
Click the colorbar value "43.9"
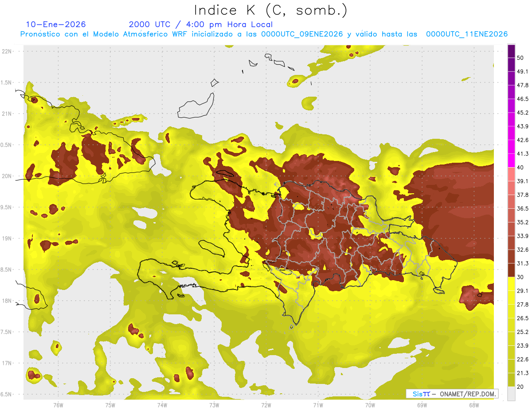(x=523, y=126)
